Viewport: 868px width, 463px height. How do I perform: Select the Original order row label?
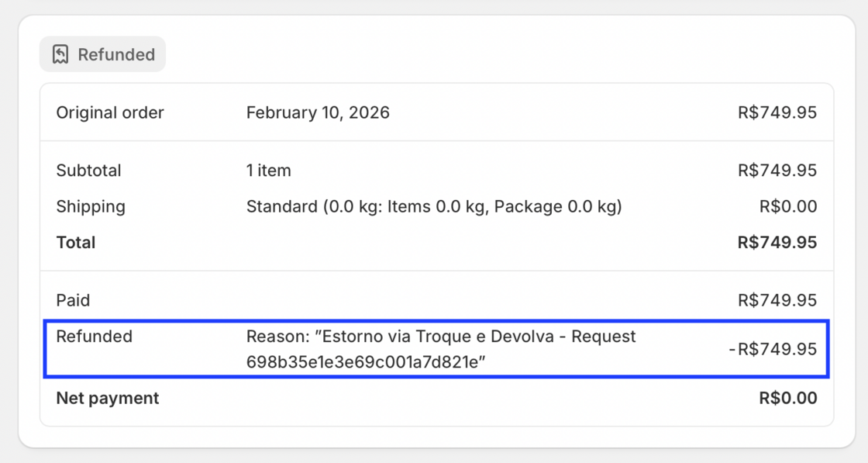[110, 112]
